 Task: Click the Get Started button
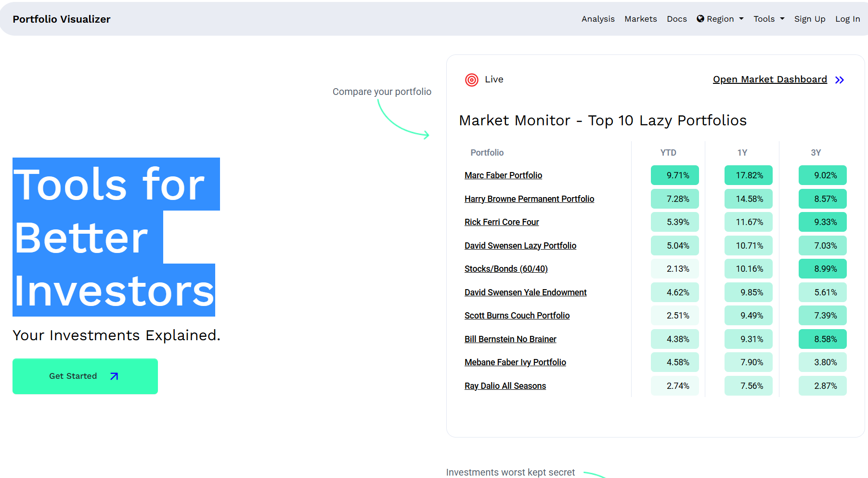click(x=85, y=376)
